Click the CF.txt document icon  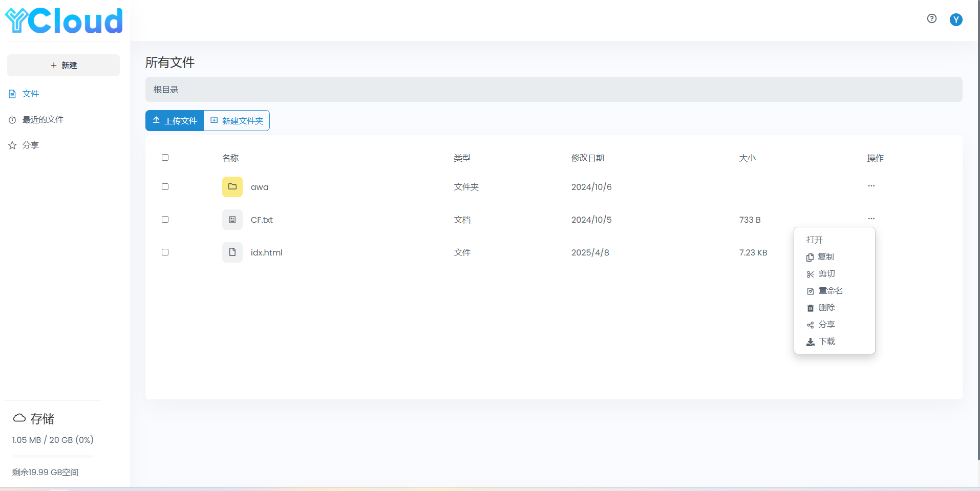232,220
